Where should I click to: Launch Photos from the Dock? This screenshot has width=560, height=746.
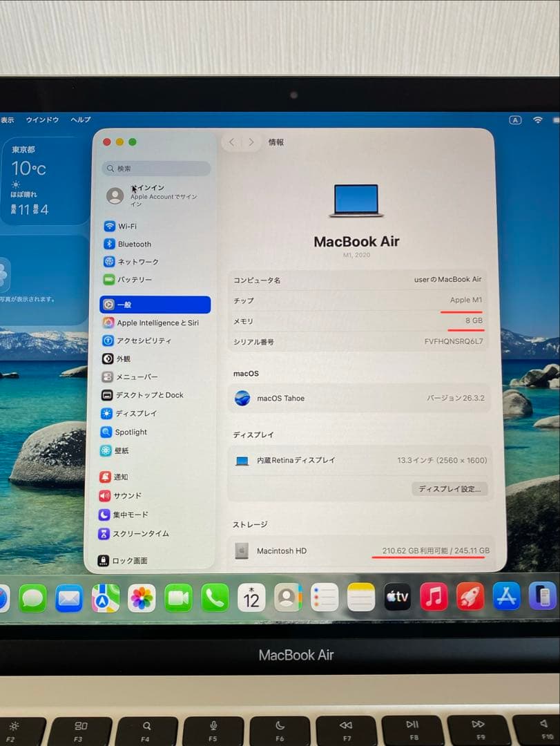click(142, 598)
